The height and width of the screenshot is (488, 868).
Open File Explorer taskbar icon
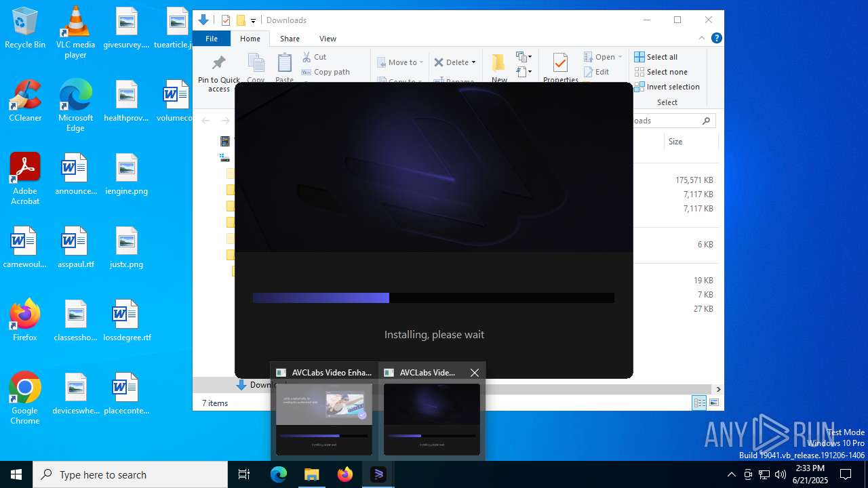(x=312, y=474)
